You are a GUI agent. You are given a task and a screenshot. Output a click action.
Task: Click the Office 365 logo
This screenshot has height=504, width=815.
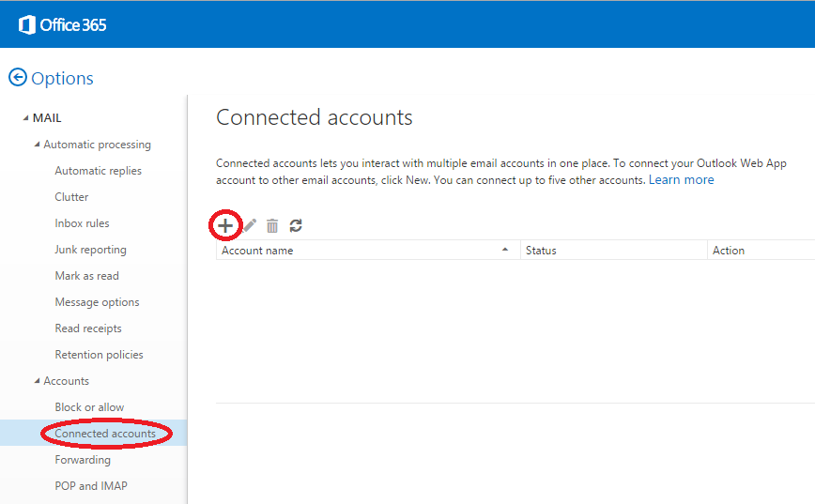point(62,25)
